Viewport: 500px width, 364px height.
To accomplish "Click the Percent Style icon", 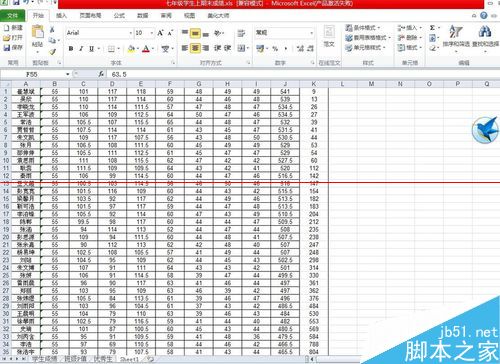I will [275, 49].
